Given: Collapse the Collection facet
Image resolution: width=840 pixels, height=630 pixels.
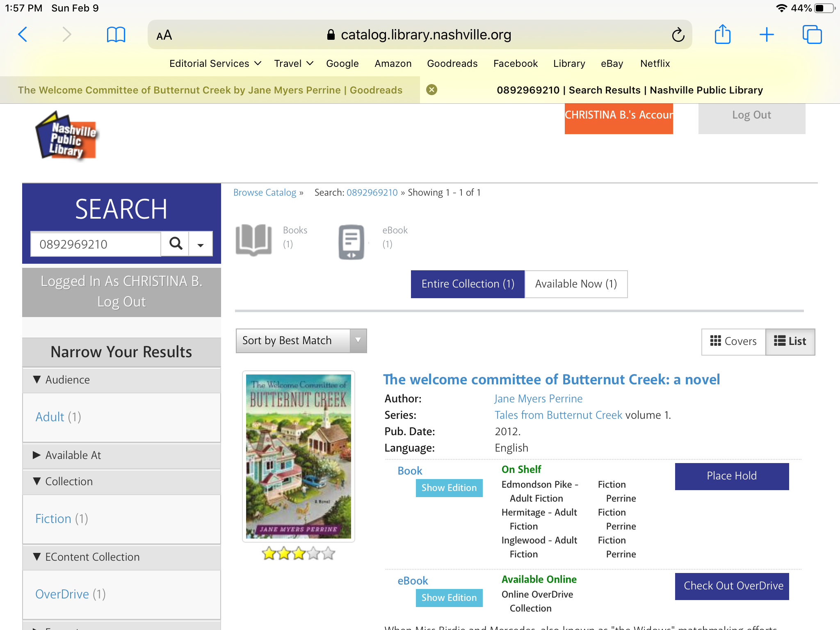Looking at the screenshot, I should tap(121, 482).
